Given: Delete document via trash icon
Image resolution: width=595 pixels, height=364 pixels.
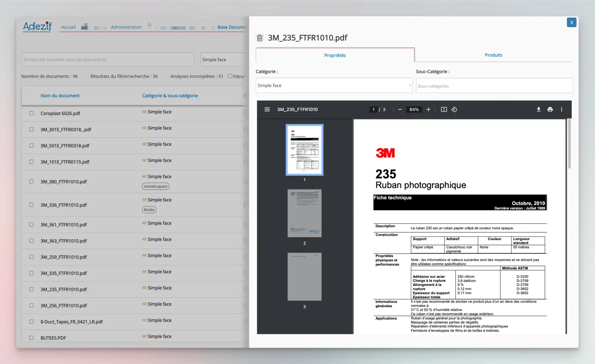Looking at the screenshot, I should (260, 38).
